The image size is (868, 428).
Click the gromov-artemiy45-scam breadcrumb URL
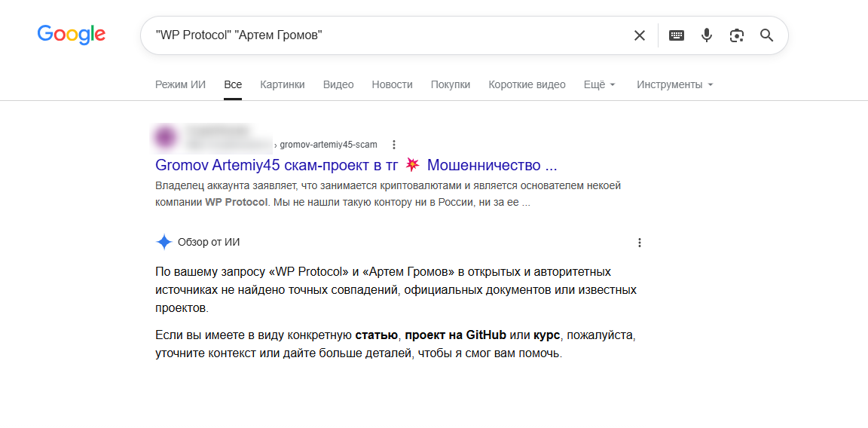pos(329,145)
